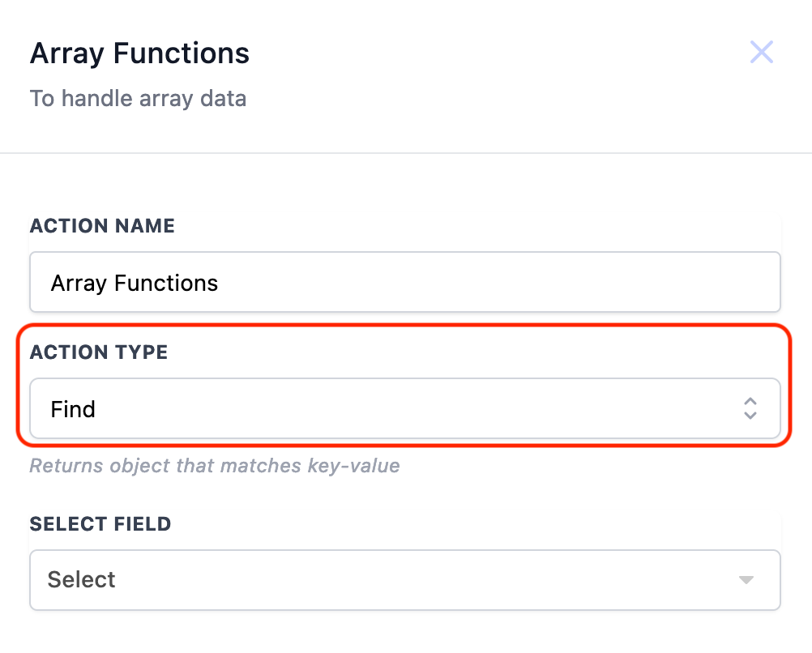Expand the Select combo box under SELECT FIELD
This screenshot has width=812, height=653.
tap(405, 580)
